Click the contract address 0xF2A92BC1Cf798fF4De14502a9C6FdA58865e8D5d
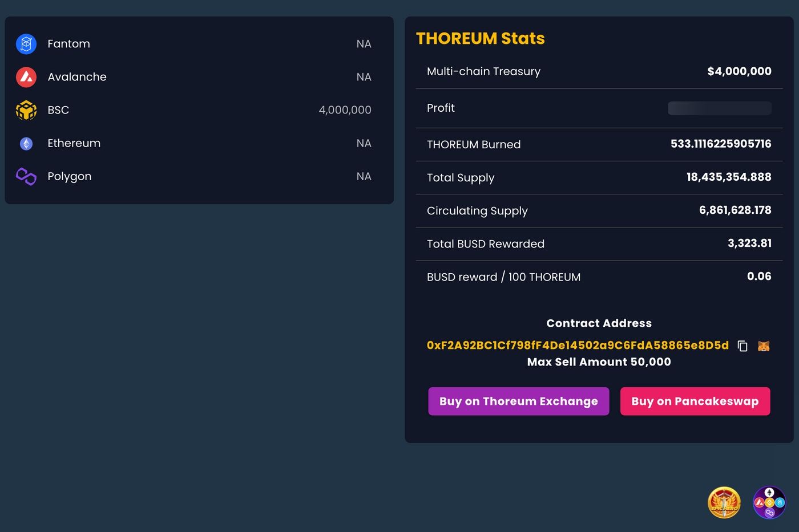Viewport: 799px width, 532px height. click(578, 346)
